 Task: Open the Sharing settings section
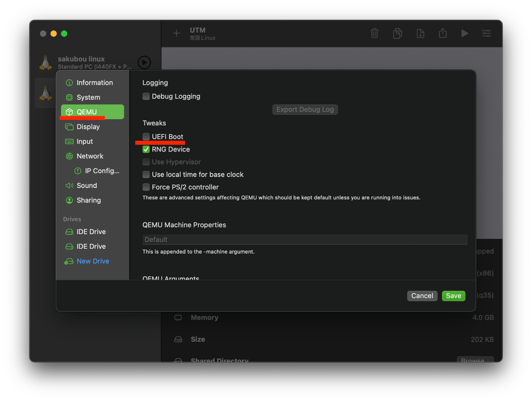click(x=92, y=200)
